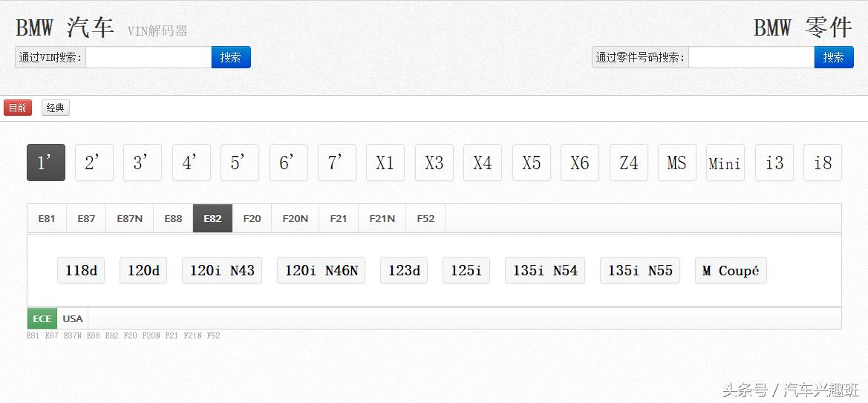Click the blue VIN search button
The height and width of the screenshot is (403, 868).
(x=231, y=57)
